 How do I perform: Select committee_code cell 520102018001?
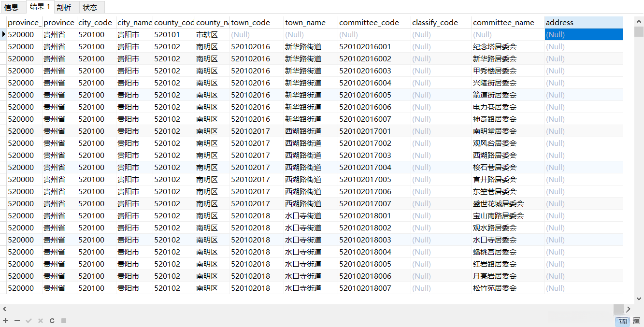[x=374, y=215]
